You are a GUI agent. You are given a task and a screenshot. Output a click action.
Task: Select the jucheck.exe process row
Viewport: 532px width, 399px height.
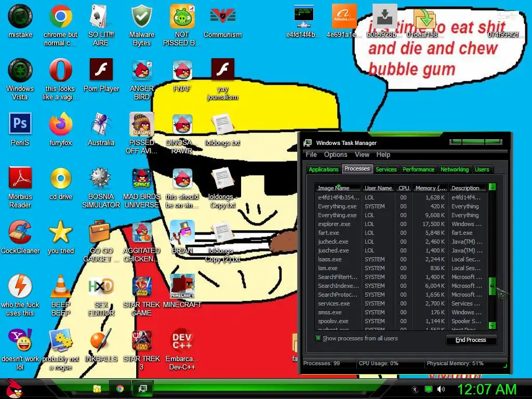tap(402, 242)
